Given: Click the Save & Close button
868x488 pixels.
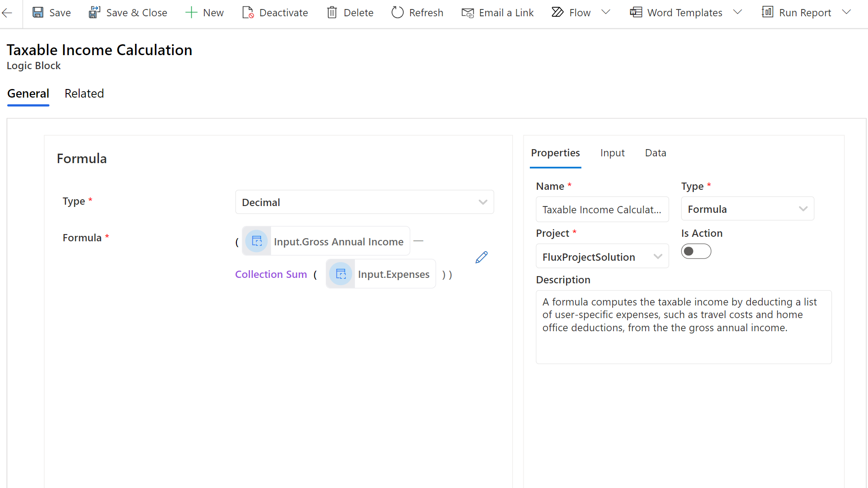Looking at the screenshot, I should click(128, 13).
